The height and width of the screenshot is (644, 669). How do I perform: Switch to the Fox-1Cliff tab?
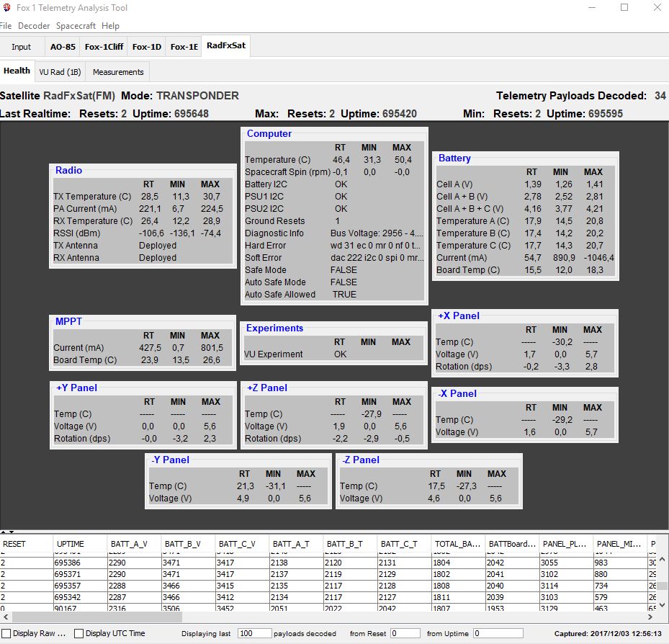coord(104,47)
